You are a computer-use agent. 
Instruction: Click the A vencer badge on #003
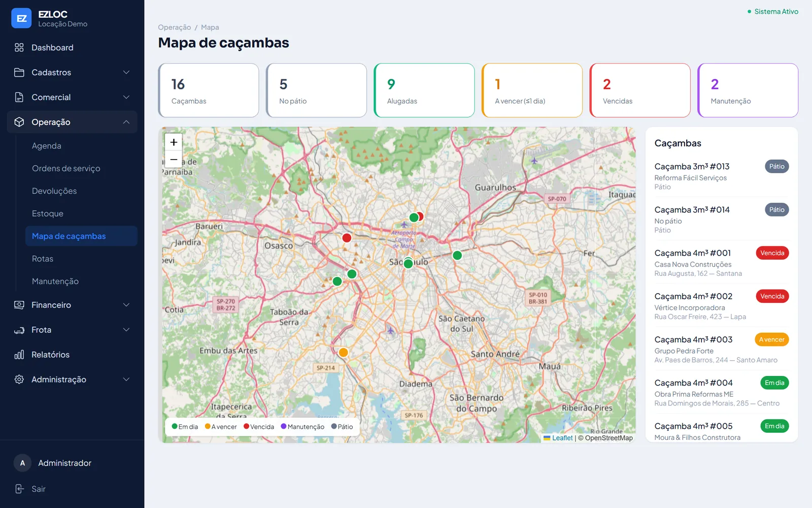click(x=771, y=339)
